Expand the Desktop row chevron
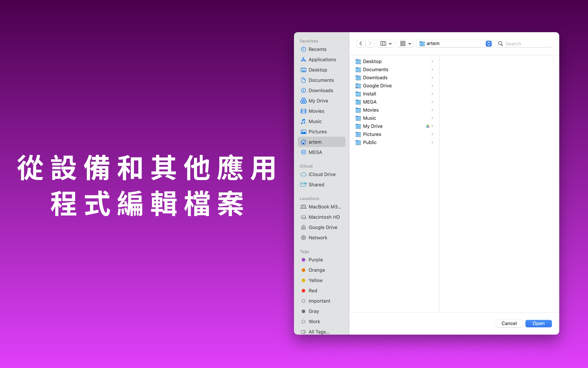 [x=432, y=61]
